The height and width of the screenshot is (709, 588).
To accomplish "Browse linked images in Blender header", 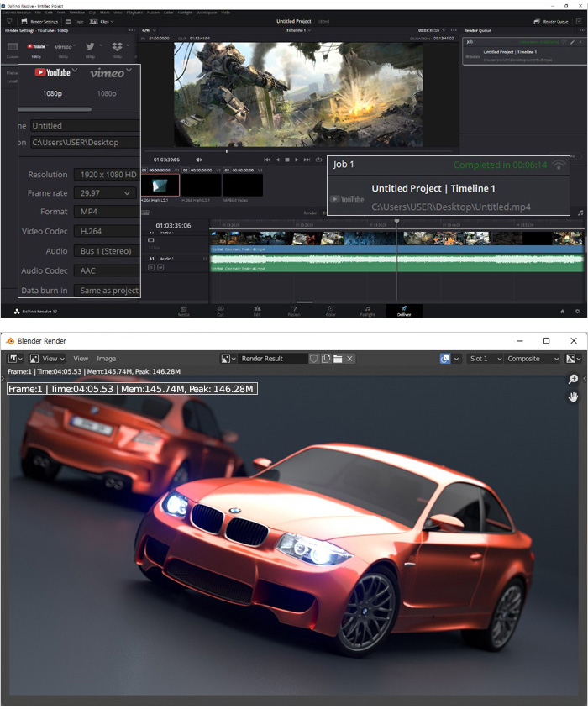I will point(228,359).
